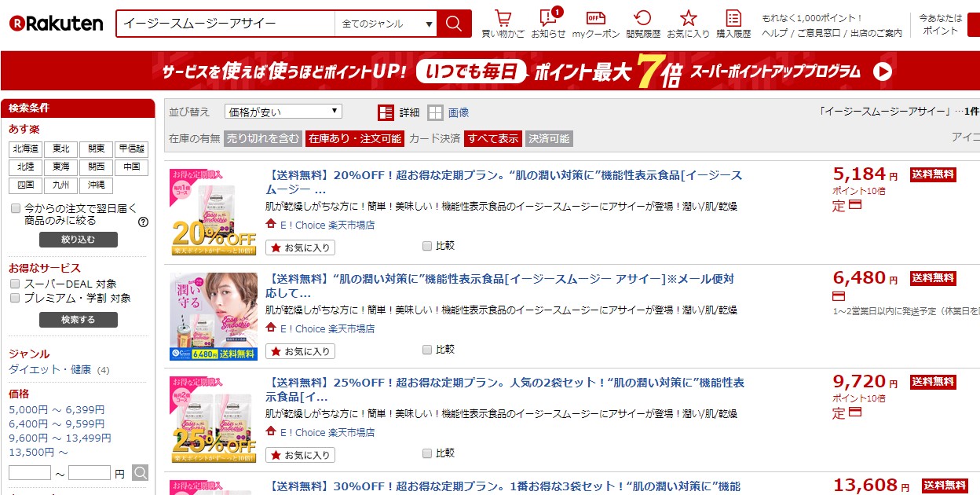
Task: Select 九州 region button
Action: (60, 186)
